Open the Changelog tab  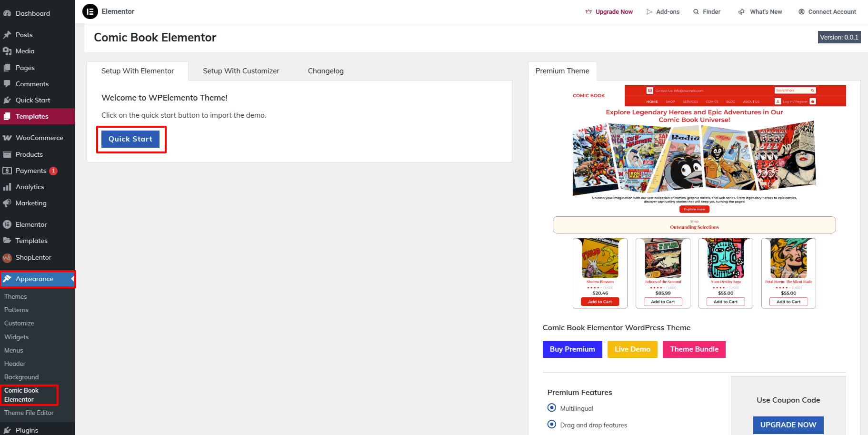click(326, 71)
